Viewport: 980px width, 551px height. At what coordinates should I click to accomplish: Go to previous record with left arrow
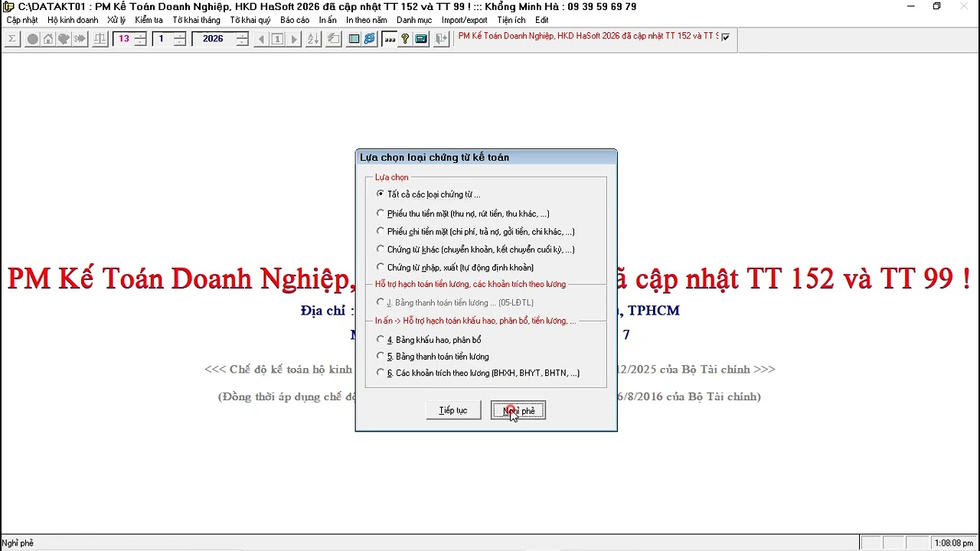pos(261,39)
